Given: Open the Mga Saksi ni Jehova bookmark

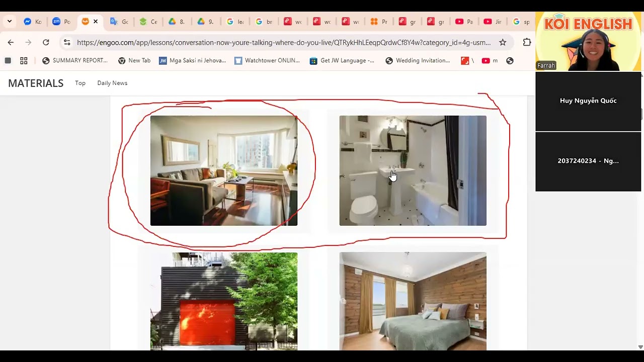Looking at the screenshot, I should [x=193, y=61].
